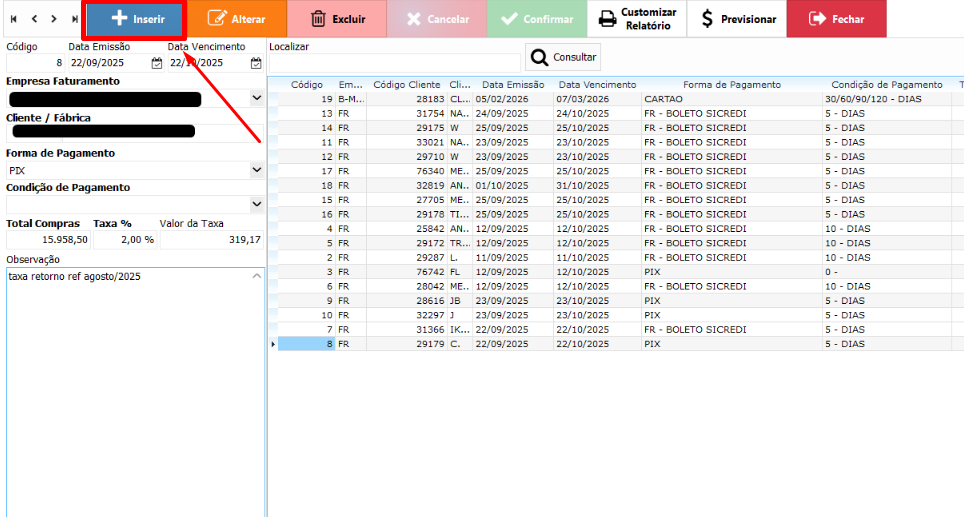Click the Previsionar dollar-sign button
The height and width of the screenshot is (517, 964).
(x=737, y=19)
